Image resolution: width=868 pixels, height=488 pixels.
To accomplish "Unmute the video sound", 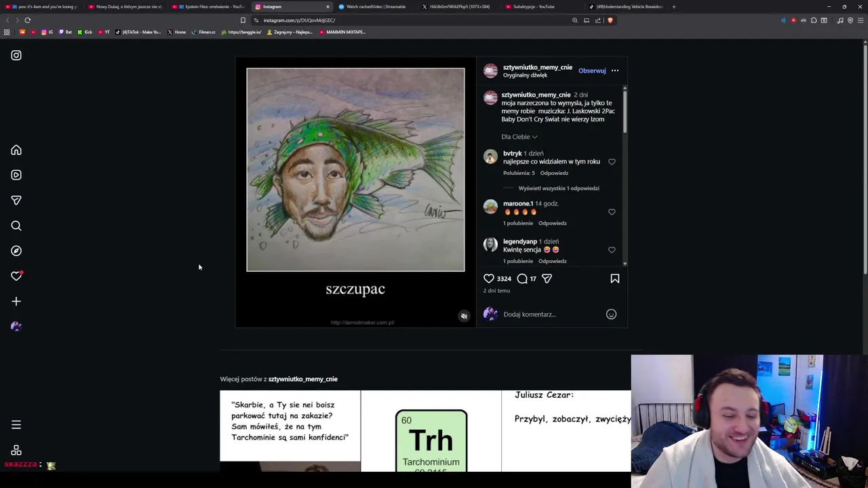I will coord(464,316).
